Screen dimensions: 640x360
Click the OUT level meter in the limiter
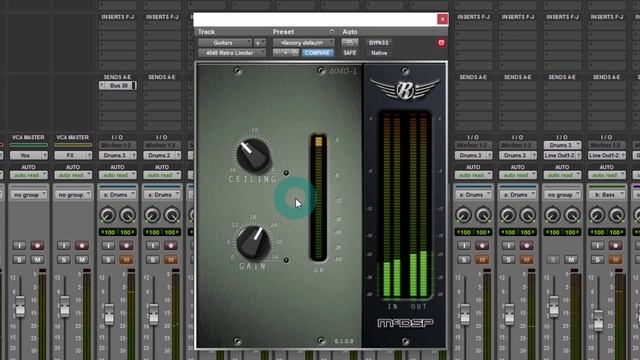click(x=419, y=205)
